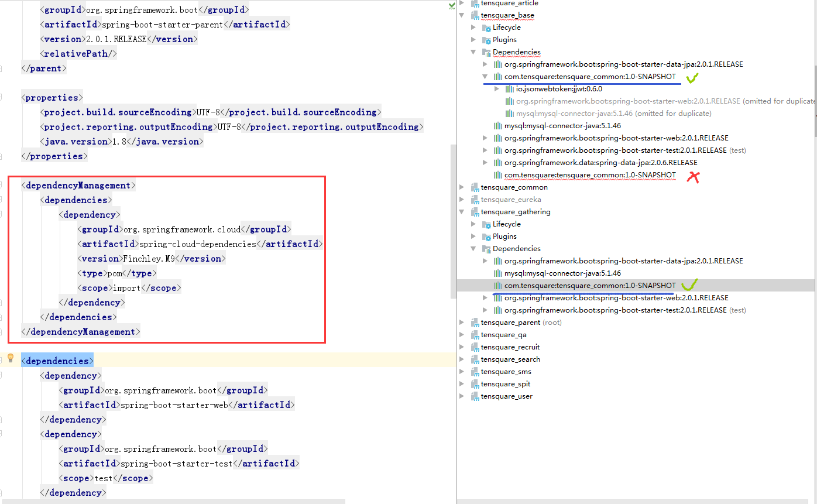Select the tensquare_recruit module row
Viewport: 817px width, 504px height.
click(x=637, y=347)
